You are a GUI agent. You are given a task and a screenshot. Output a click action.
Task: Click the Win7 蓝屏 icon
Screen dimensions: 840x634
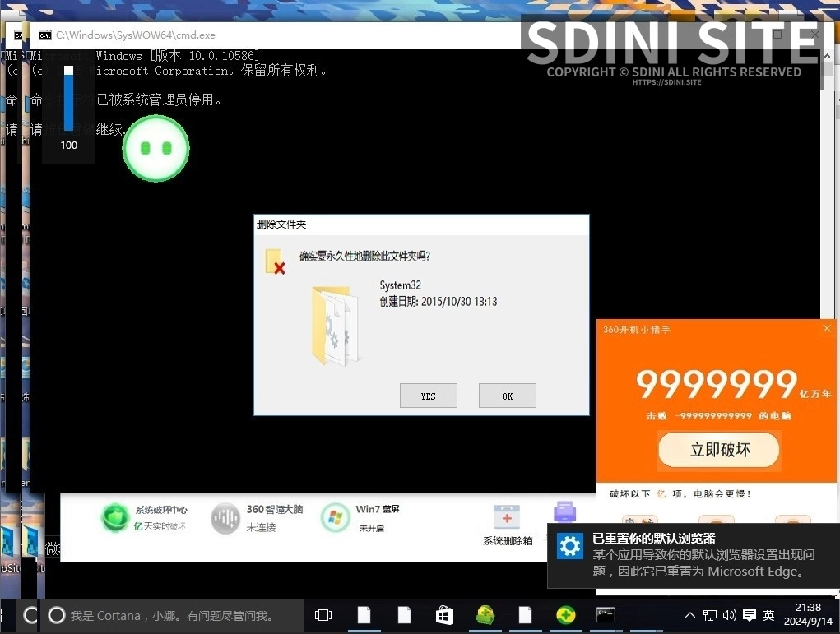(x=336, y=518)
